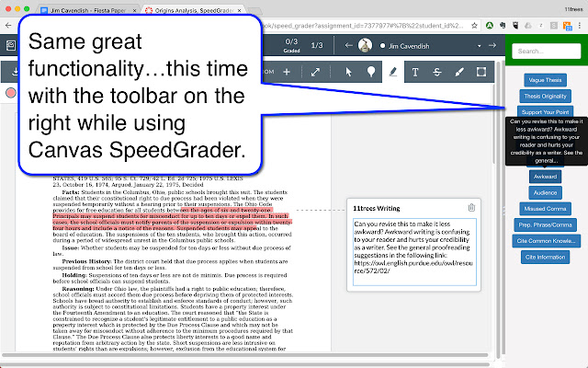588x368 pixels.
Task: Switch to the Origins Analysis SpeedGrader tab
Action: [x=194, y=10]
